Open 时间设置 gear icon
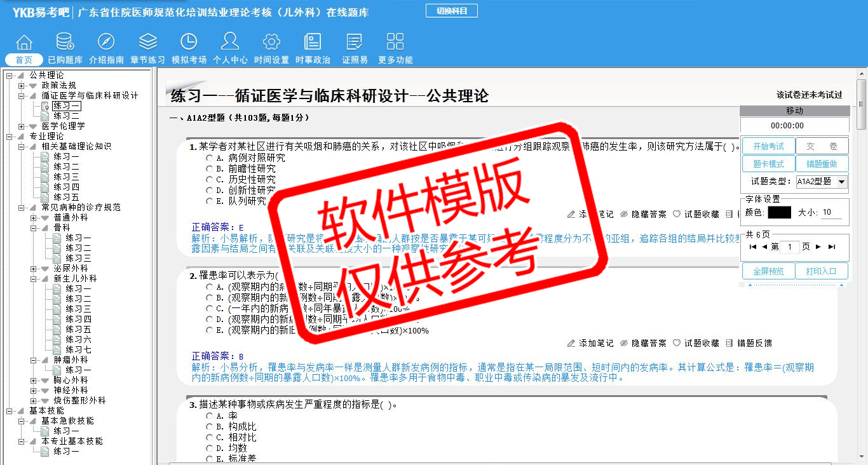Screen dimensions: 868x465 coord(271,43)
